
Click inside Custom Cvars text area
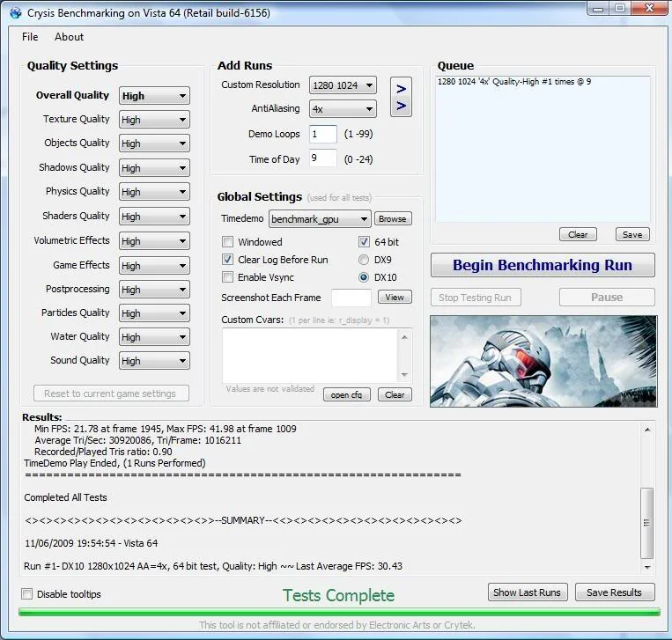[x=310, y=356]
